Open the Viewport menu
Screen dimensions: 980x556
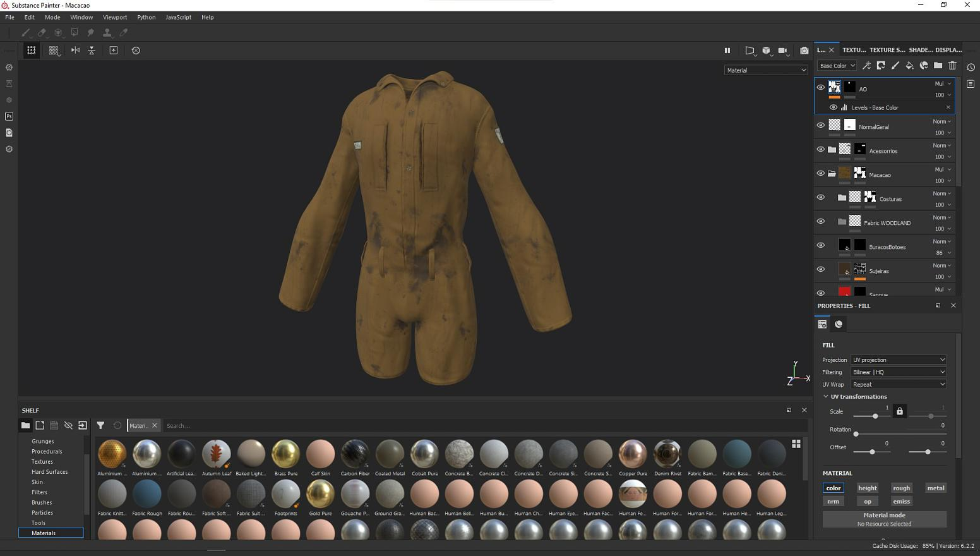click(x=115, y=17)
